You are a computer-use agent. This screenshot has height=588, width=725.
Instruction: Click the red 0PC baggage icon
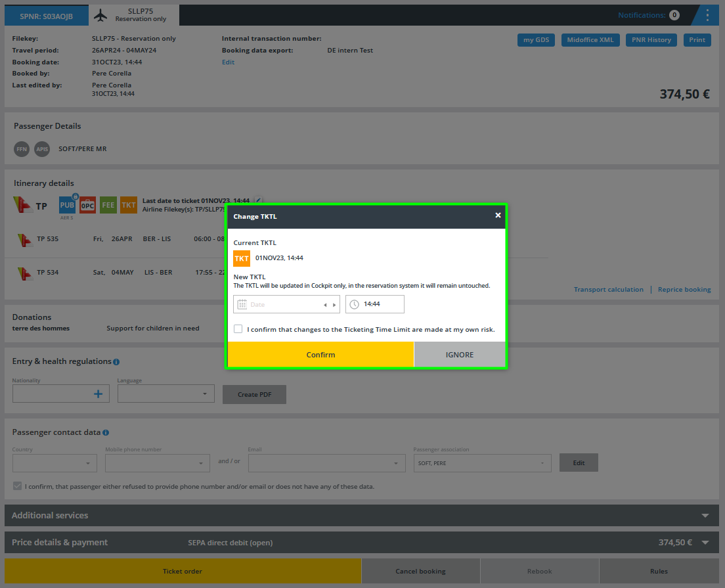click(88, 205)
